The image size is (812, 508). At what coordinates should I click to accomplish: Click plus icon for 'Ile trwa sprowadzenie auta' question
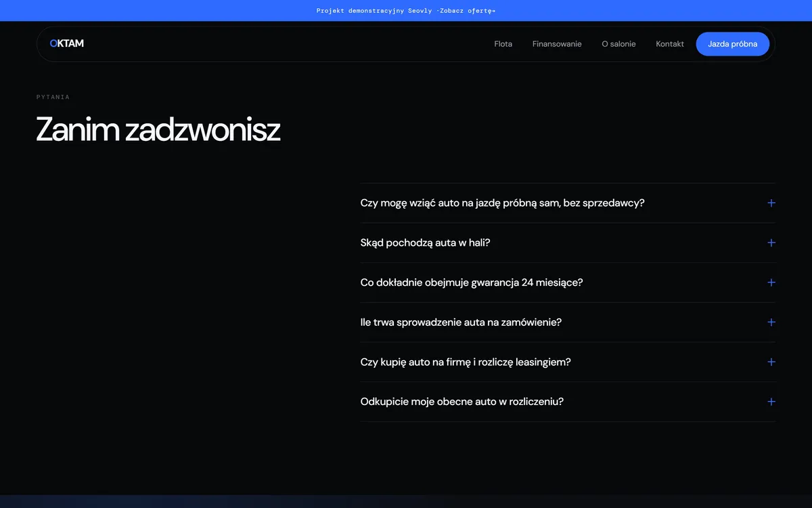pyautogui.click(x=771, y=322)
